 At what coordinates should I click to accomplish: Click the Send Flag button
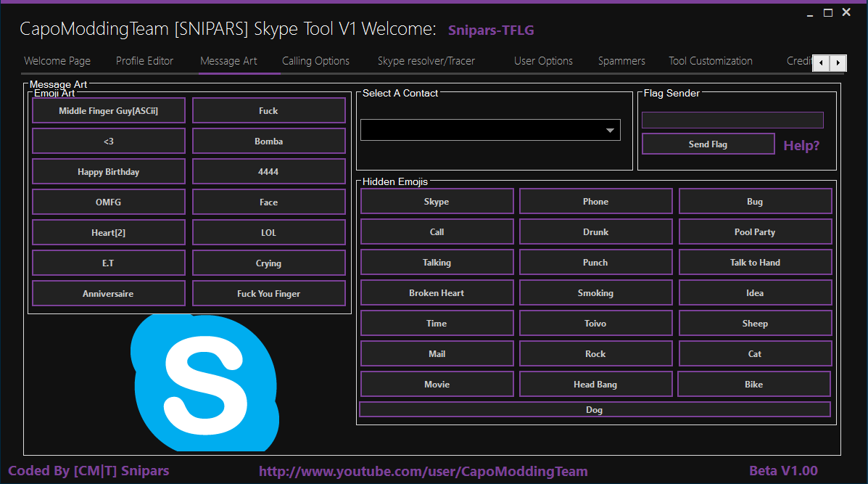708,144
